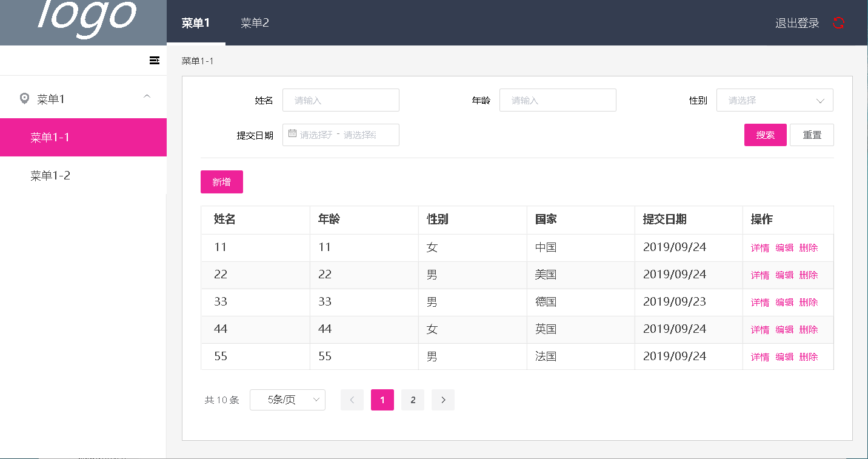The width and height of the screenshot is (868, 459).
Task: Click the location pin icon beside 菜单1
Action: pyautogui.click(x=24, y=98)
